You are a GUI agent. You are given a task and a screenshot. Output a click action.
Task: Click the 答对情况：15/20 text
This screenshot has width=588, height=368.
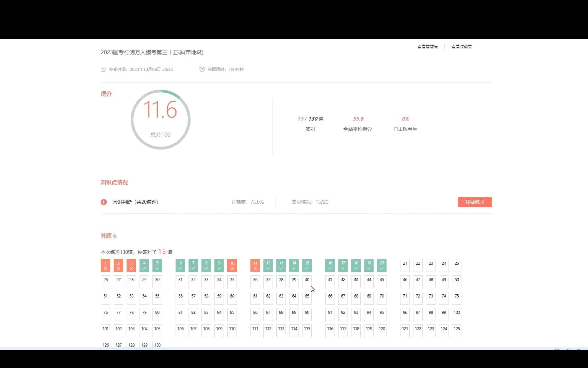[x=310, y=202]
